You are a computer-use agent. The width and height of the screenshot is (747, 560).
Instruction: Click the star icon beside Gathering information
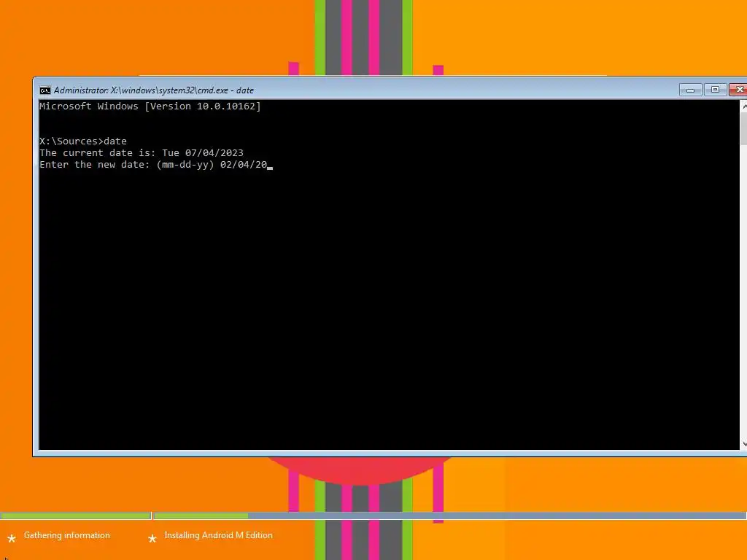pos(12,539)
